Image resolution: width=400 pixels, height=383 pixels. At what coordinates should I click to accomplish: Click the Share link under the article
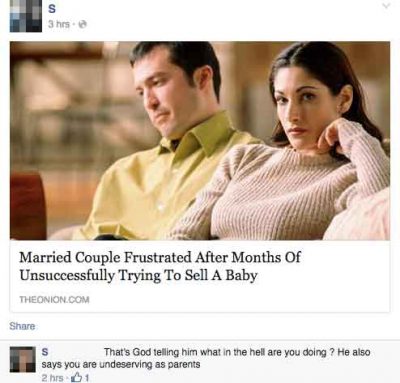[x=22, y=326]
